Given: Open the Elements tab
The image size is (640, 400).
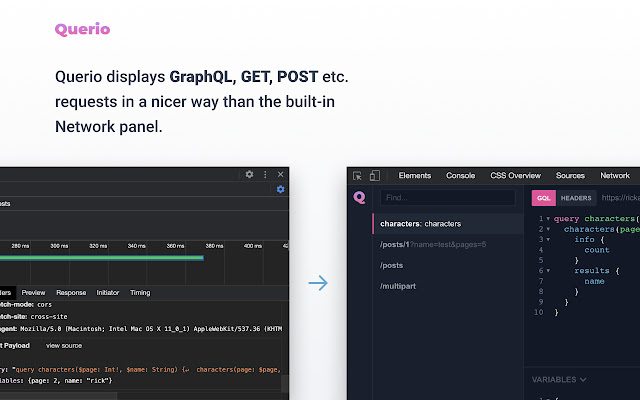Looking at the screenshot, I should (415, 176).
